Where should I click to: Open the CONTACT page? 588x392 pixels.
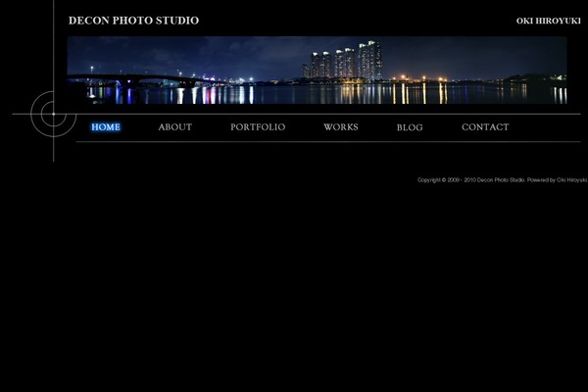tap(485, 127)
